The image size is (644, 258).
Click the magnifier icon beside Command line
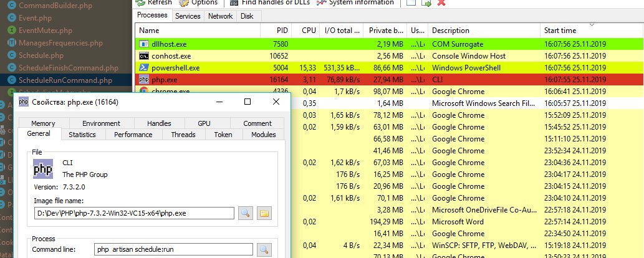(x=264, y=249)
